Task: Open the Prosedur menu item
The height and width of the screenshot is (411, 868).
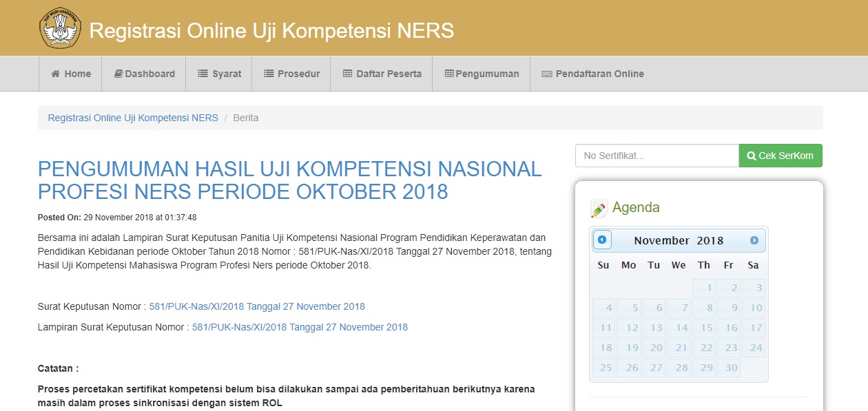Action: [291, 73]
